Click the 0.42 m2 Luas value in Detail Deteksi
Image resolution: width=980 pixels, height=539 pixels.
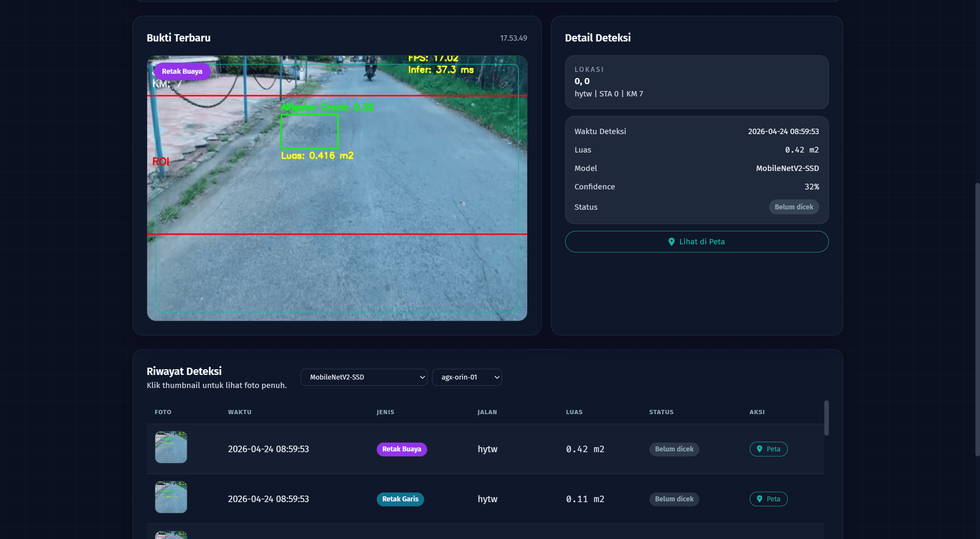pos(802,150)
